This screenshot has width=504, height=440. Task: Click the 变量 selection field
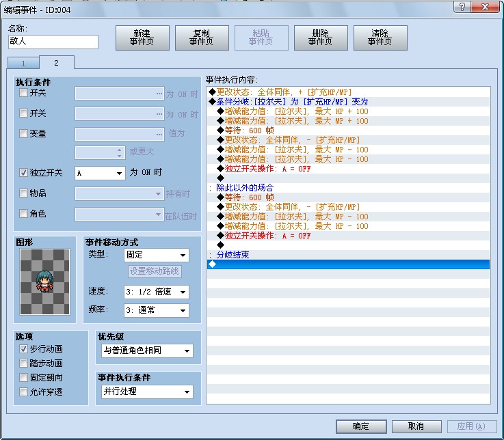tap(119, 134)
